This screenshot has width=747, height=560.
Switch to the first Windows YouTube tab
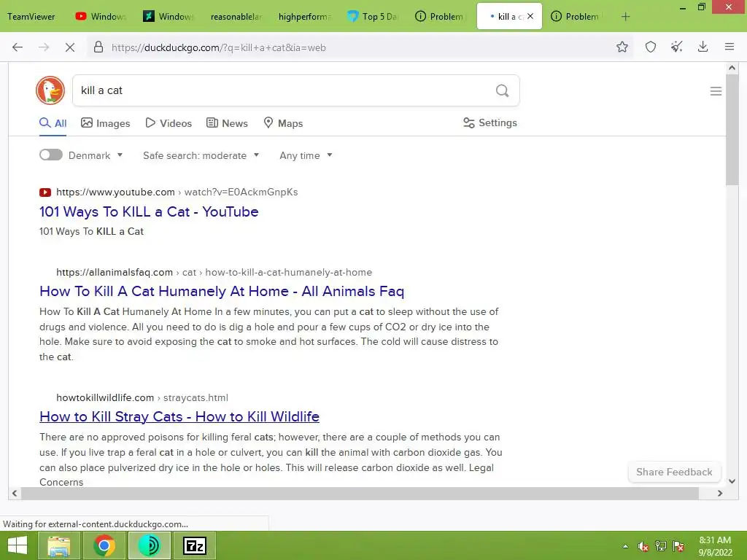pyautogui.click(x=100, y=17)
